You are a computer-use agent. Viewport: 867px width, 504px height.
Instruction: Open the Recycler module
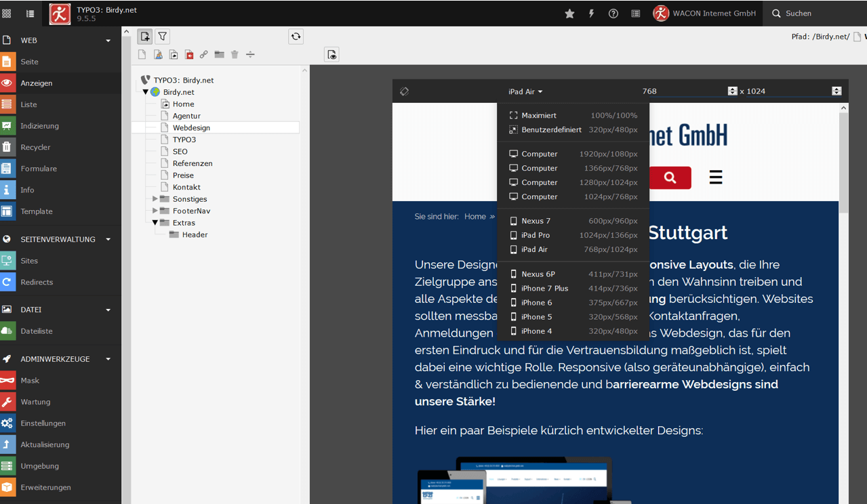tap(35, 147)
